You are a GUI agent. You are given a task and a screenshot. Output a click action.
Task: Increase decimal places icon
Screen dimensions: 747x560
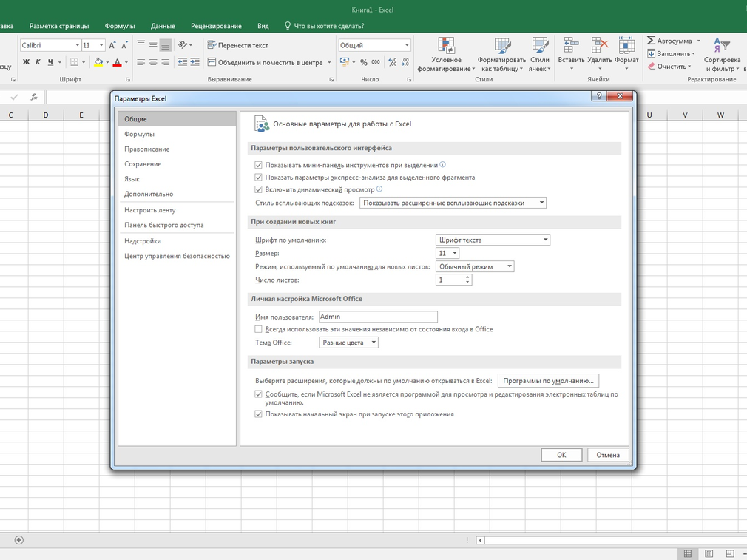pos(393,62)
